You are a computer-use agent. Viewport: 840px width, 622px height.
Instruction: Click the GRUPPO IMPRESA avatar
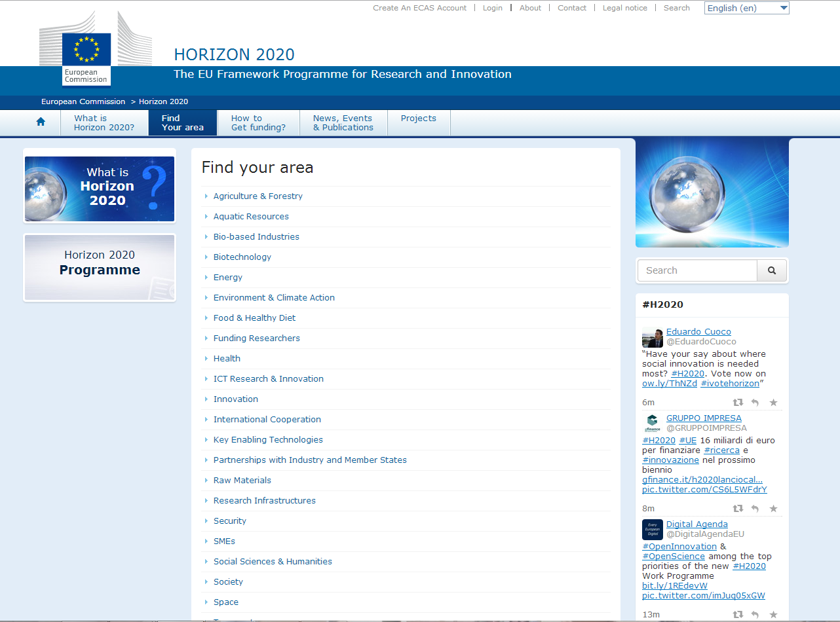coord(653,424)
